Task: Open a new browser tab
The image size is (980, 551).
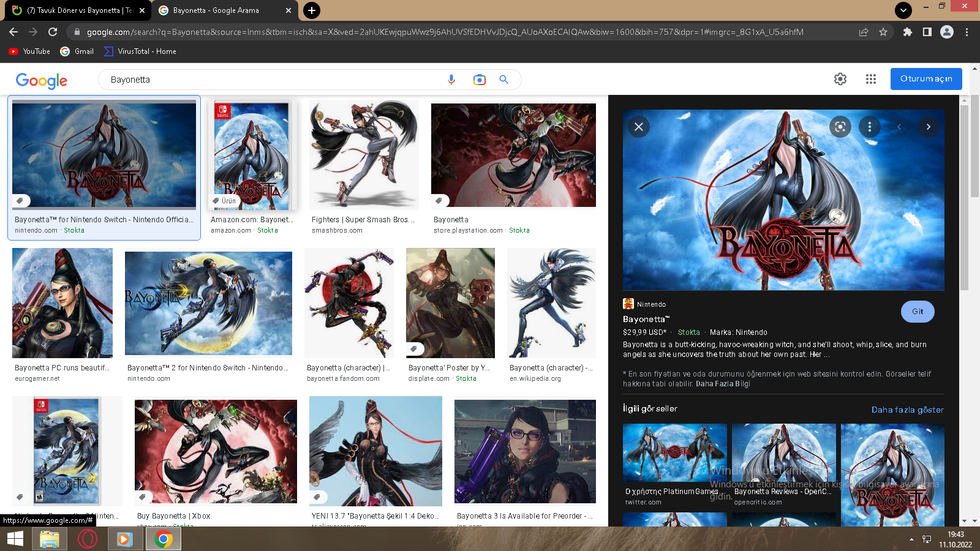Action: [x=312, y=10]
